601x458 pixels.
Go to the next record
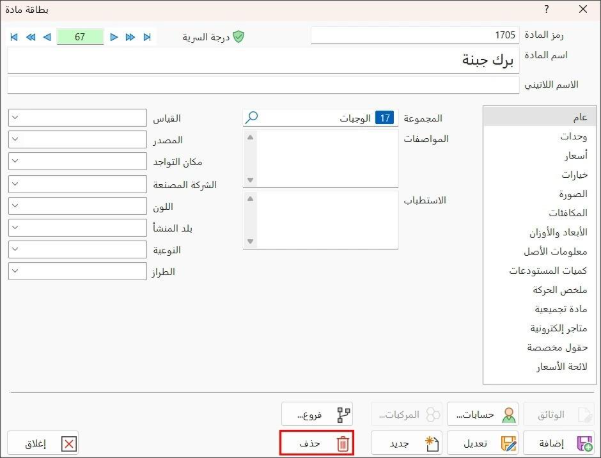(x=114, y=37)
